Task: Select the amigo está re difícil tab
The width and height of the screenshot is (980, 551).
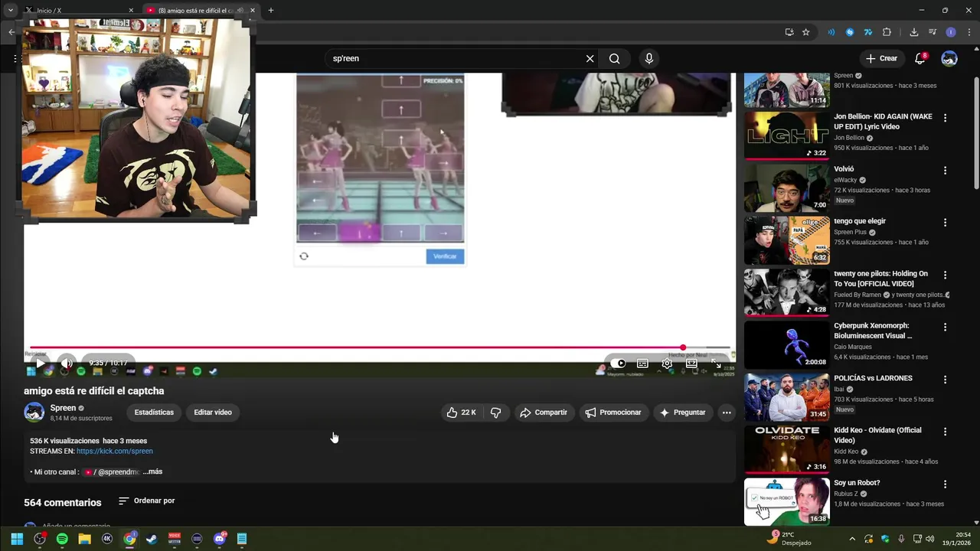Action: (x=200, y=10)
